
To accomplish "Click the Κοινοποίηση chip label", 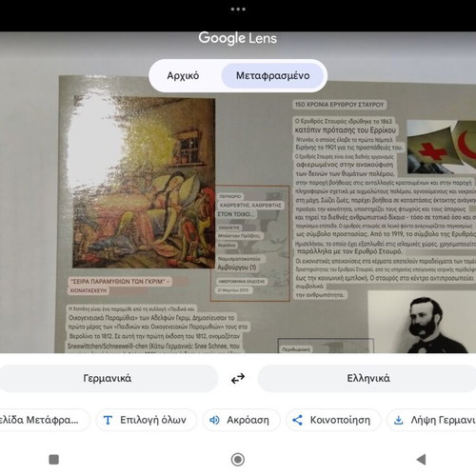I will pyautogui.click(x=340, y=420).
